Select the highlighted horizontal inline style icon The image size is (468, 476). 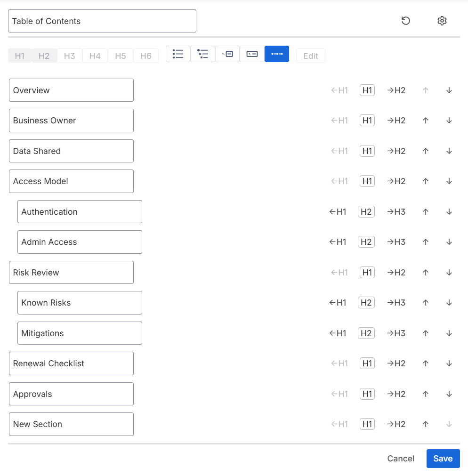pos(277,54)
